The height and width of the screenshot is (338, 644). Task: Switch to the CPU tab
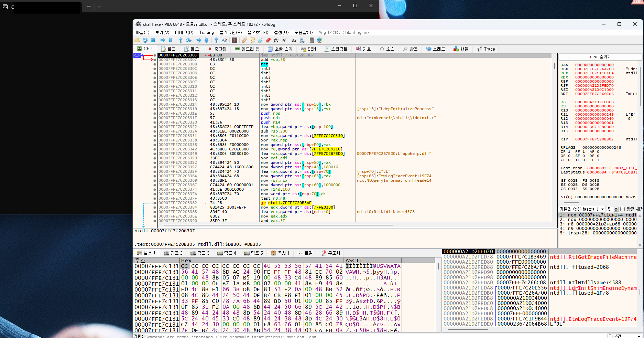[x=145, y=49]
